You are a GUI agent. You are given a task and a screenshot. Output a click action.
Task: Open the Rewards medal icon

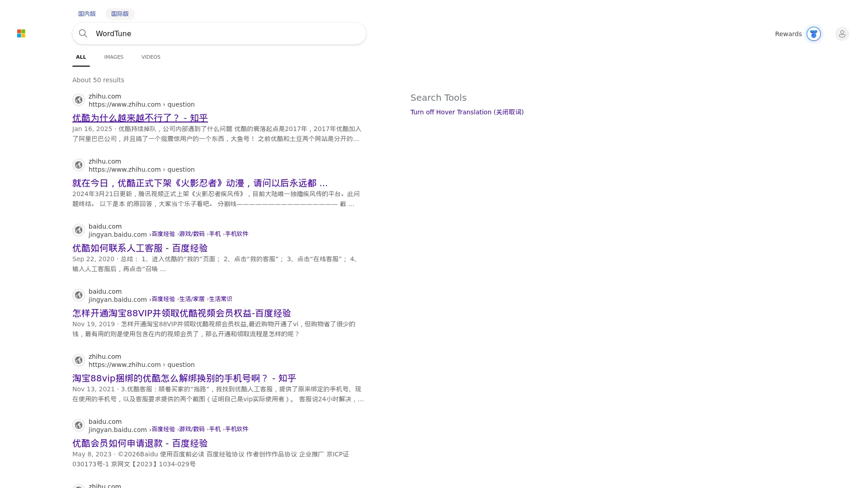click(x=813, y=34)
